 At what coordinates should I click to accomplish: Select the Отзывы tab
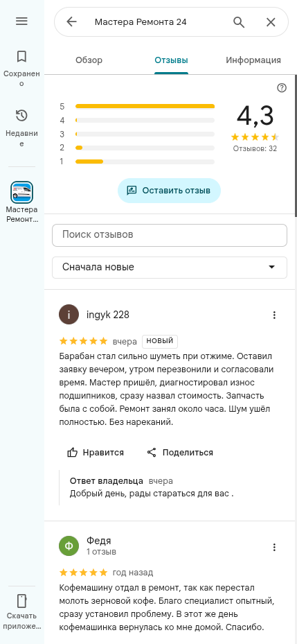pyautogui.click(x=171, y=60)
